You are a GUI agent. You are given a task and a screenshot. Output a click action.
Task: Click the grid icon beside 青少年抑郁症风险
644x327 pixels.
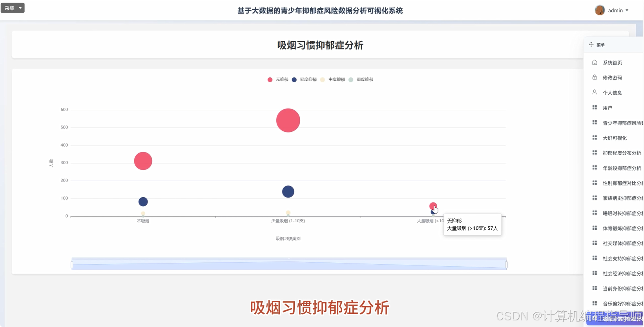[x=595, y=122]
